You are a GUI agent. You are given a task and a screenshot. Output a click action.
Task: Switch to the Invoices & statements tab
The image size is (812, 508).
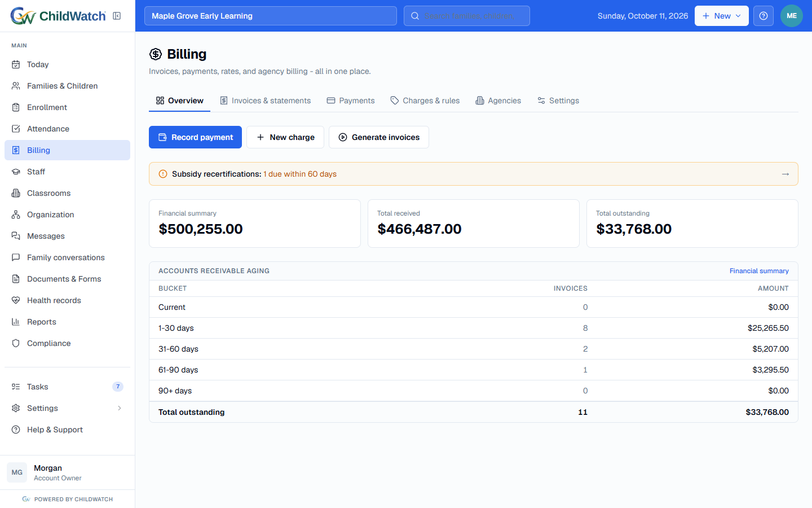point(265,100)
